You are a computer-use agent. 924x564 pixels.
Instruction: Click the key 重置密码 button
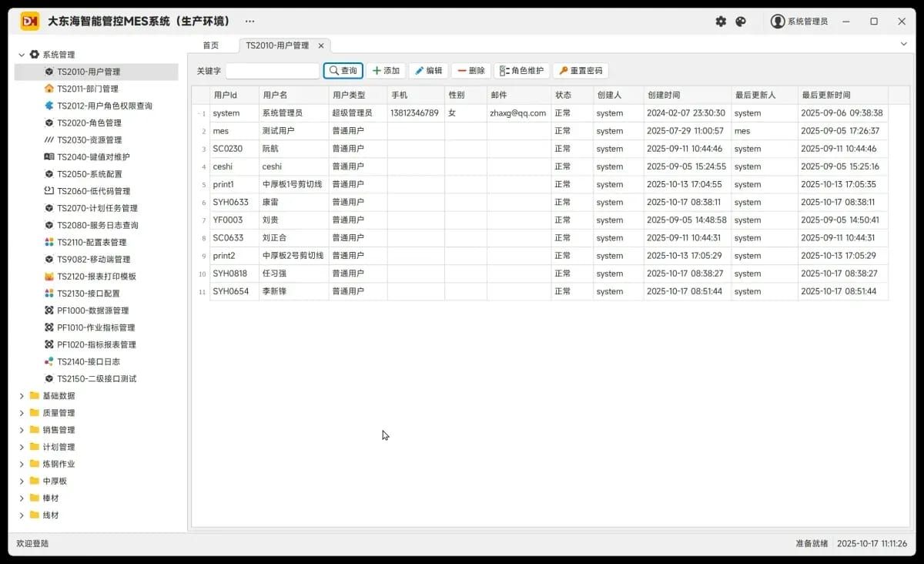point(581,71)
